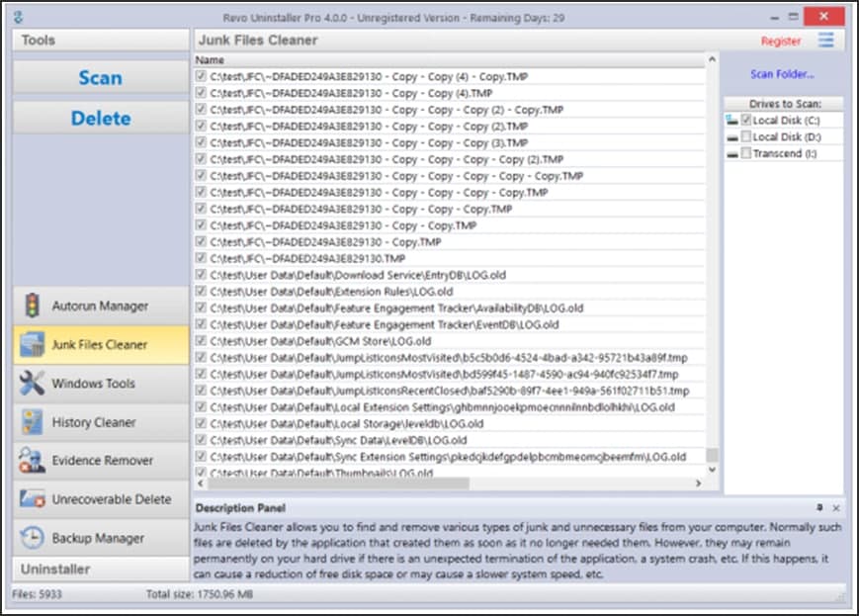Start a Scan for junk files
Viewport: 859px width, 616px height.
[x=99, y=77]
